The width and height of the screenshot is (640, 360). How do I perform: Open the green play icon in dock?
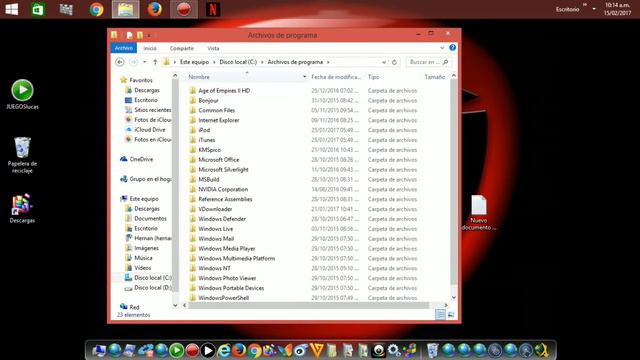(x=176, y=350)
